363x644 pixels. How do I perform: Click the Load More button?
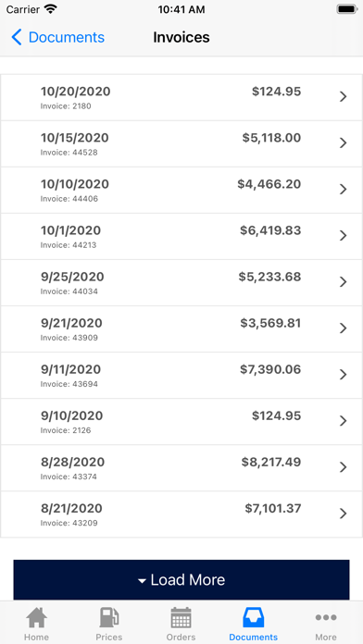click(x=181, y=580)
